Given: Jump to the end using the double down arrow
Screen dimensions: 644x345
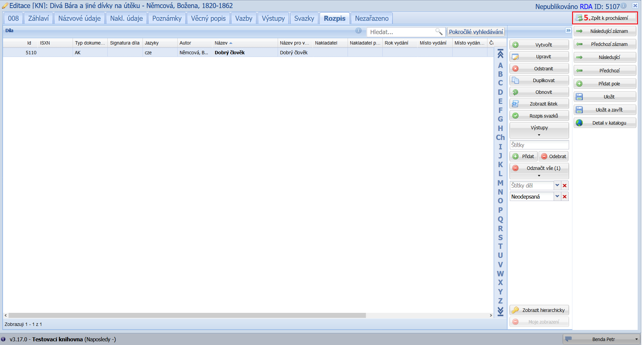Looking at the screenshot, I should [500, 312].
